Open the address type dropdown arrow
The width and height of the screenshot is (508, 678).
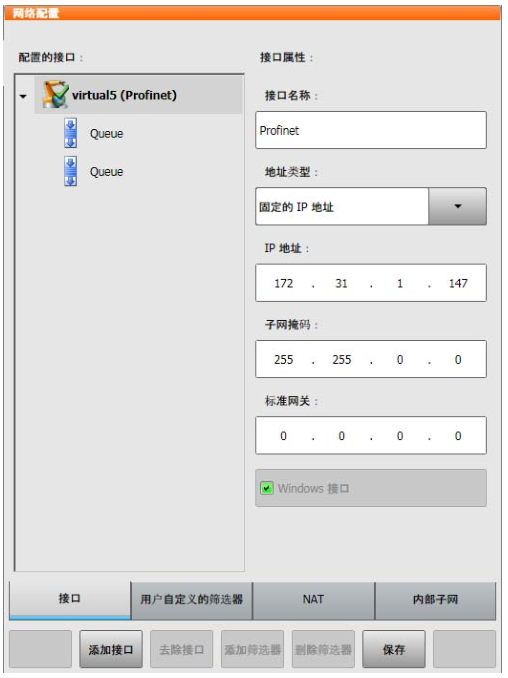click(x=457, y=206)
